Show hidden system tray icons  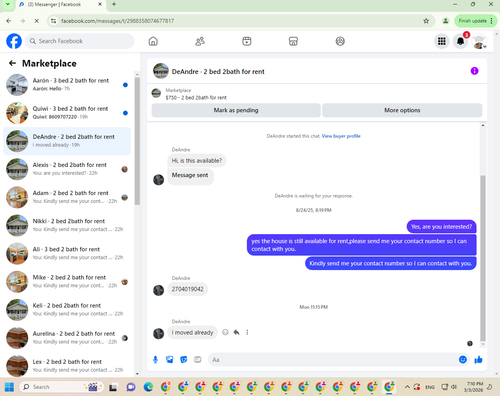click(x=407, y=387)
